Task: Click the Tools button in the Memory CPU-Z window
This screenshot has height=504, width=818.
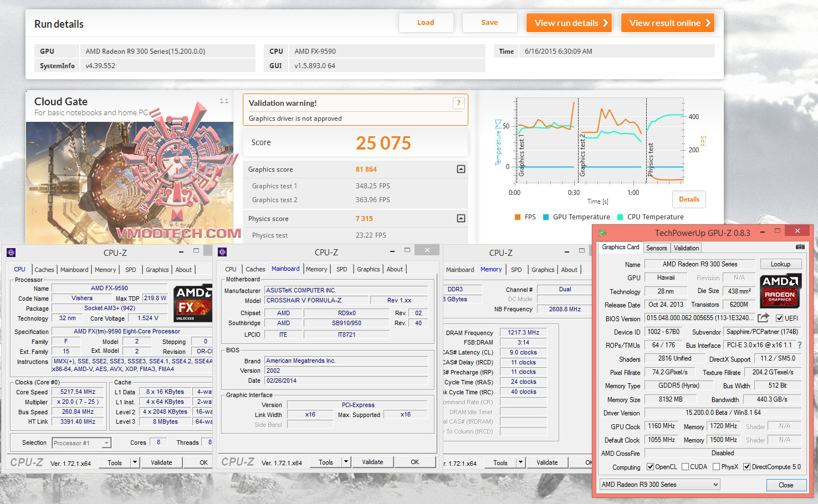Action: coord(500,462)
